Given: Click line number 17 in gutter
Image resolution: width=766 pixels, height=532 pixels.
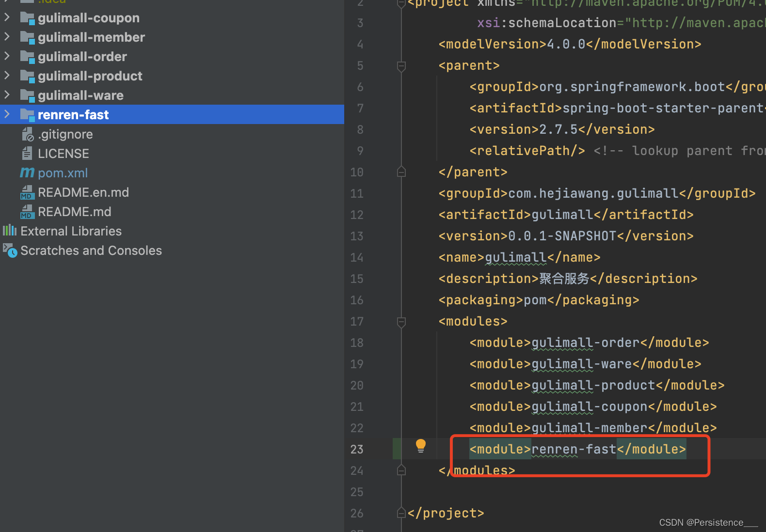Looking at the screenshot, I should point(357,321).
